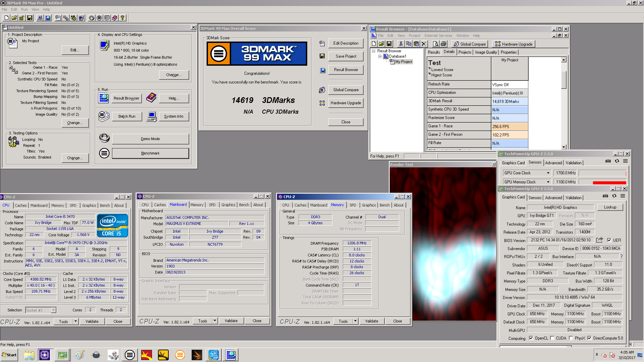Click the Print icon in Result Browser toolbar
This screenshot has width=644, height=362.
[x=443, y=44]
